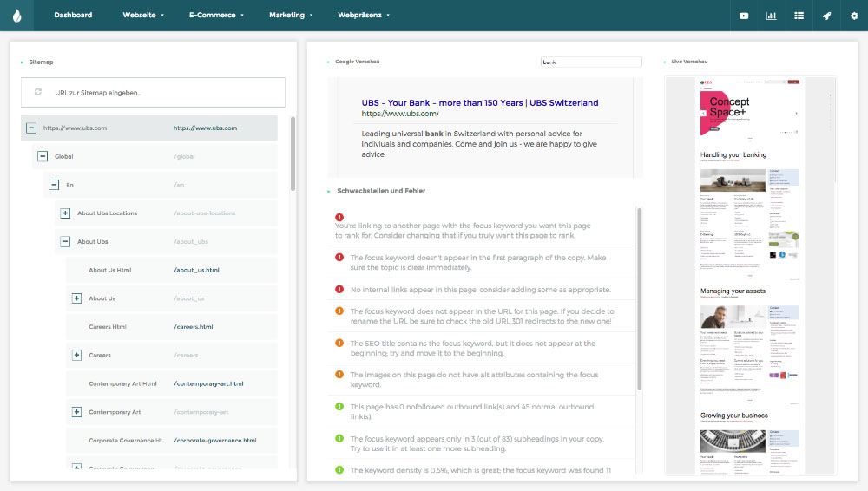Open the Webseite dropdown menu
The height and width of the screenshot is (491, 868).
pos(143,16)
